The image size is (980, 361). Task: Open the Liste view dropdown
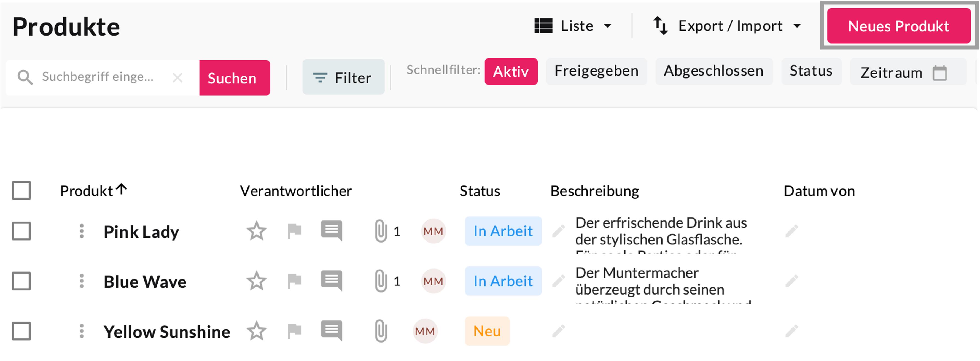pyautogui.click(x=573, y=26)
